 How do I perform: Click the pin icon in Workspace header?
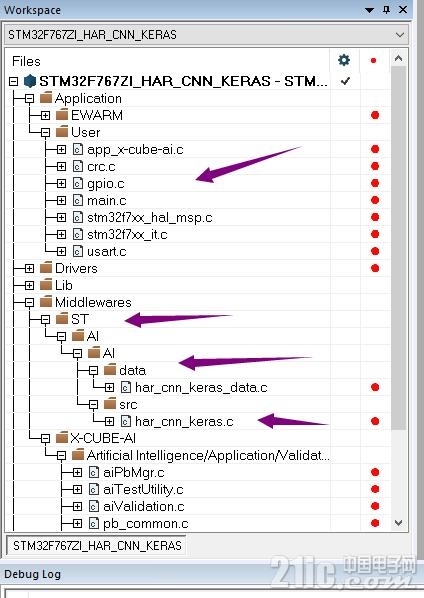coord(386,10)
